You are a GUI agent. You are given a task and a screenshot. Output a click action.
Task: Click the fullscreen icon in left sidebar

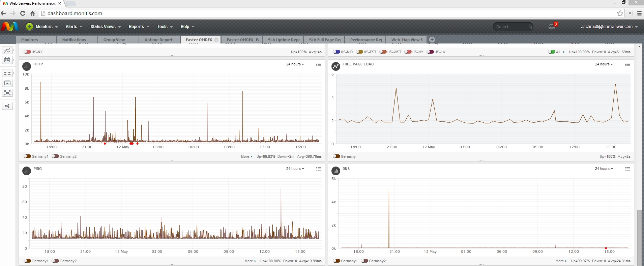coord(7,93)
